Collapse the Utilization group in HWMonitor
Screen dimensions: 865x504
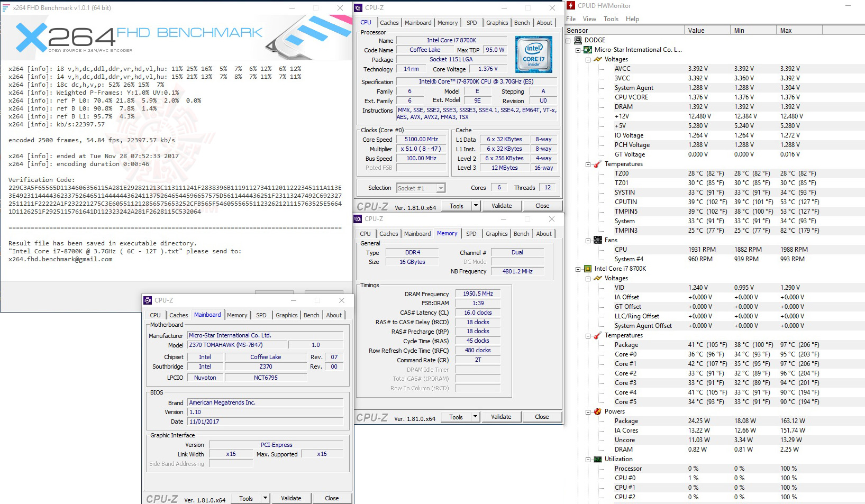[x=588, y=459]
